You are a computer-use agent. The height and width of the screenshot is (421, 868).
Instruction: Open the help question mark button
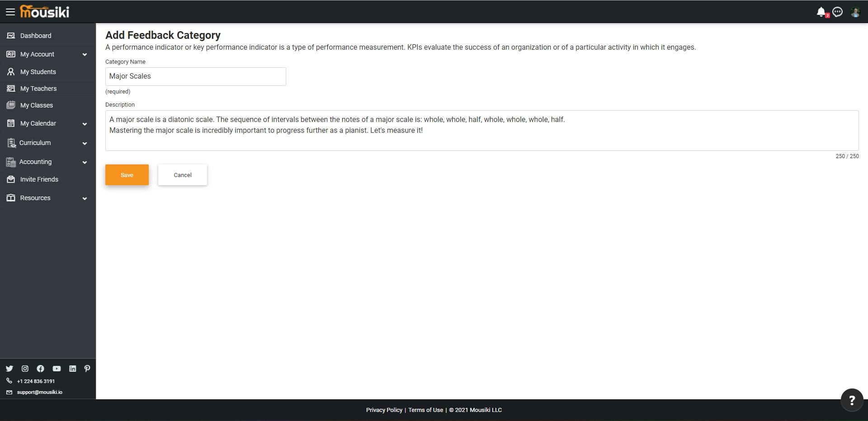(852, 400)
